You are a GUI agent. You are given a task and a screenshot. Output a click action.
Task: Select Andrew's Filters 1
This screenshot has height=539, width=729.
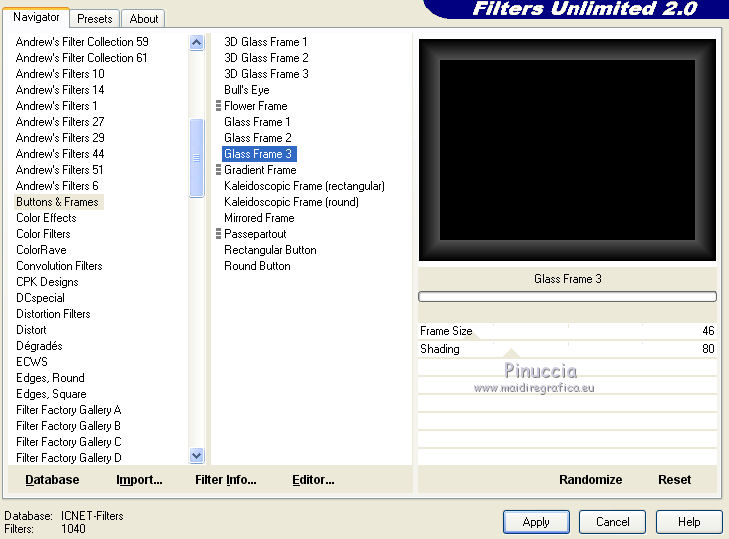pos(56,106)
